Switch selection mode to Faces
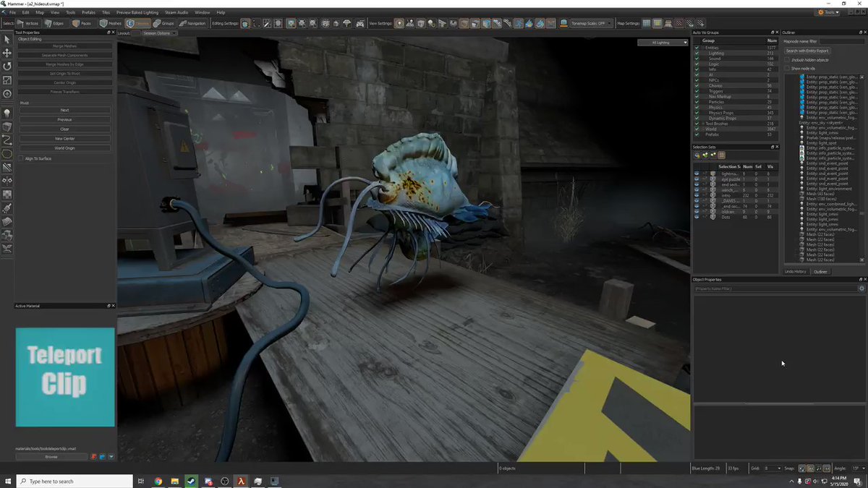Image resolution: width=868 pixels, height=488 pixels. (x=82, y=23)
